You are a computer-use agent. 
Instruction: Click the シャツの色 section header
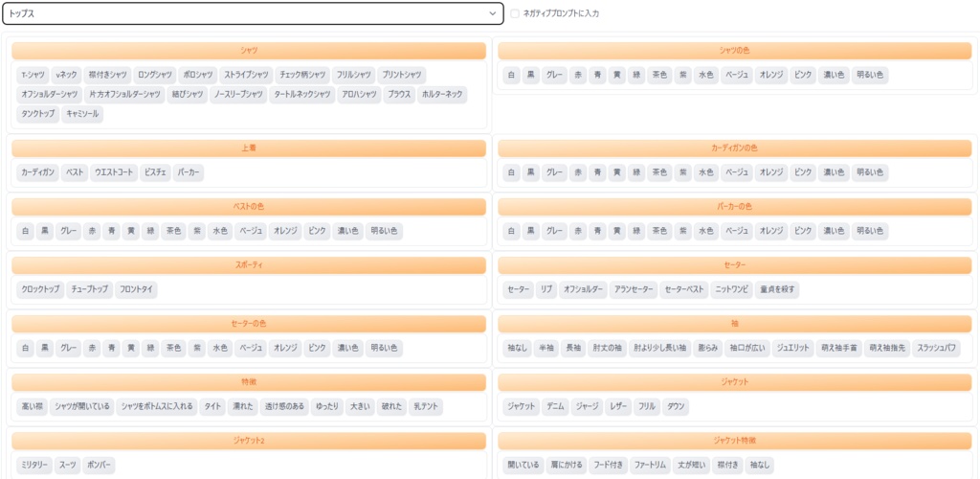click(735, 51)
